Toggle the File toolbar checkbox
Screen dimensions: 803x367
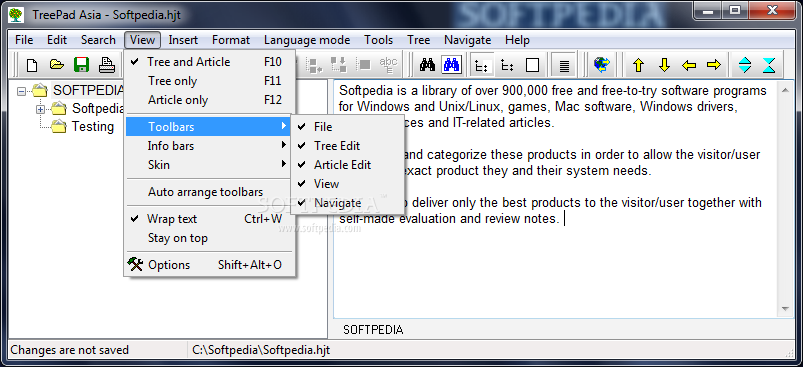(348, 127)
